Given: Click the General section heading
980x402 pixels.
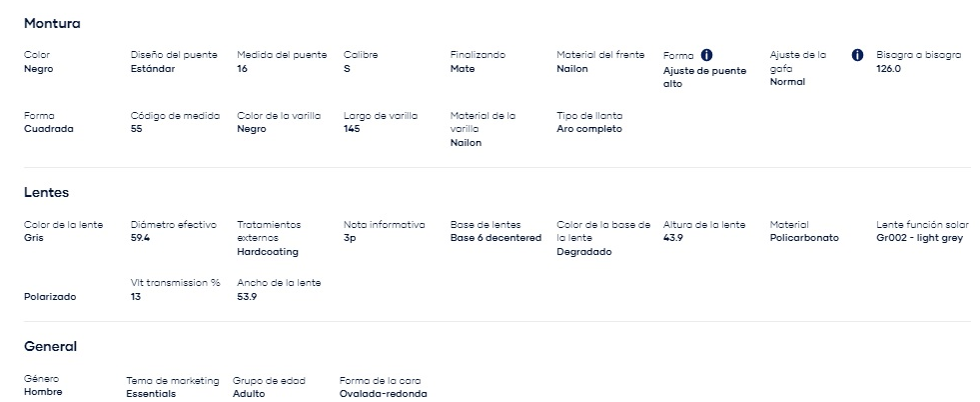Looking at the screenshot, I should point(50,346).
